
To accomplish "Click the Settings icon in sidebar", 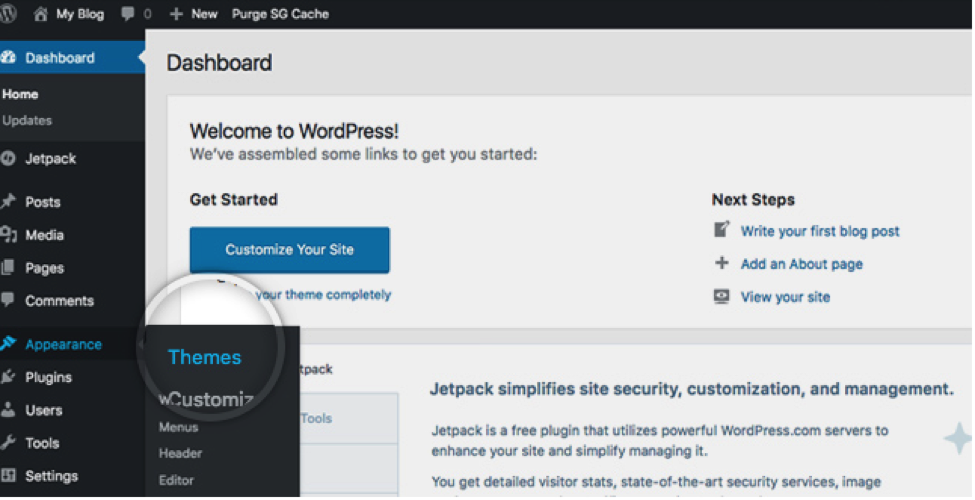I will [8, 476].
